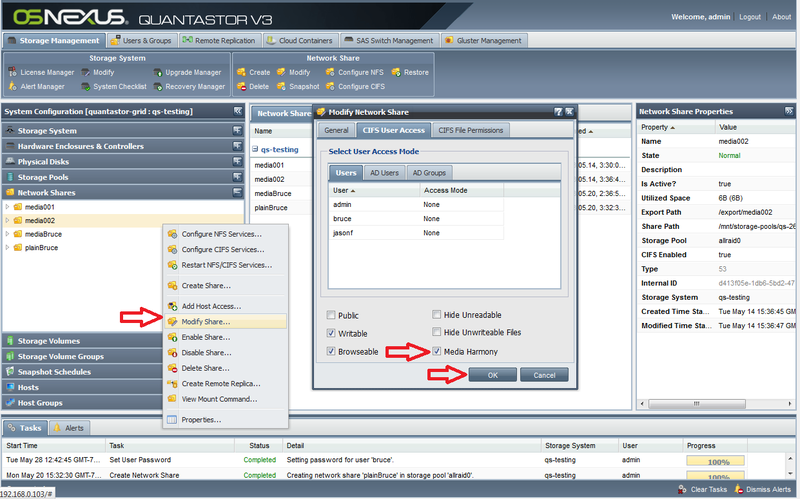Image resolution: width=800 pixels, height=499 pixels.
Task: Toggle the Browseable checkbox
Action: point(331,352)
